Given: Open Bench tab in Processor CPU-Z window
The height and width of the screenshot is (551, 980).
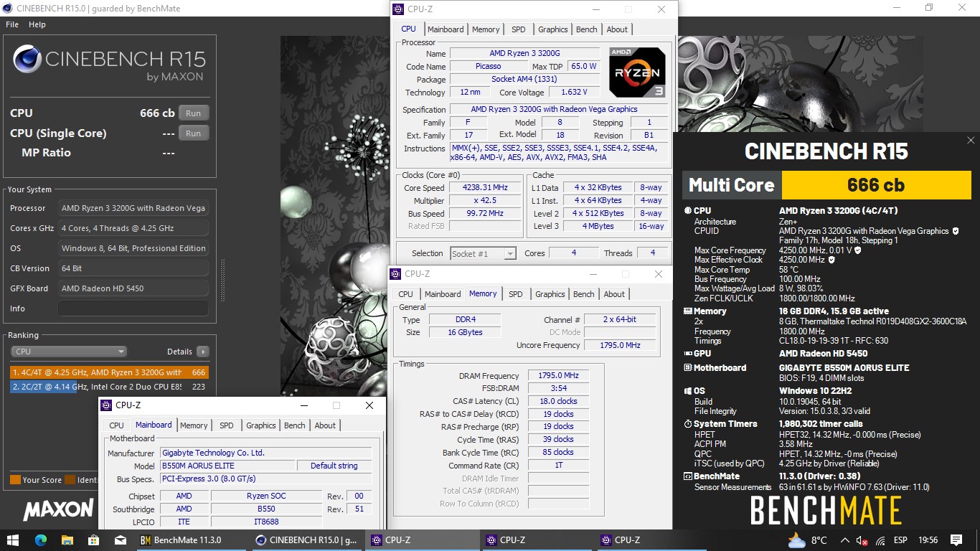Looking at the screenshot, I should (x=587, y=29).
